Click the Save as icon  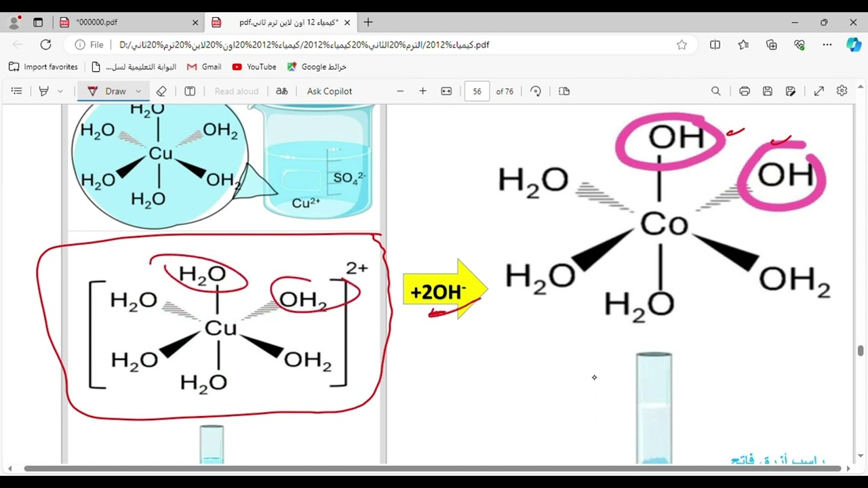[x=791, y=91]
